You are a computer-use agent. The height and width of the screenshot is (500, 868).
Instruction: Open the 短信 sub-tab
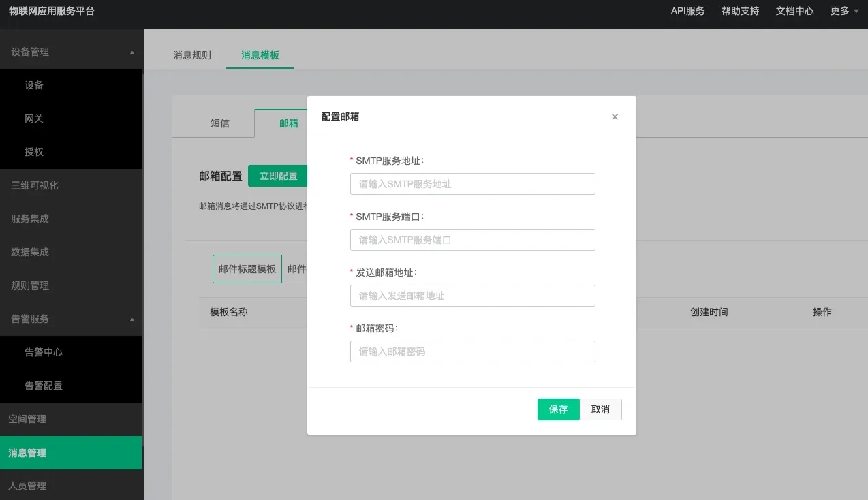[x=220, y=123]
